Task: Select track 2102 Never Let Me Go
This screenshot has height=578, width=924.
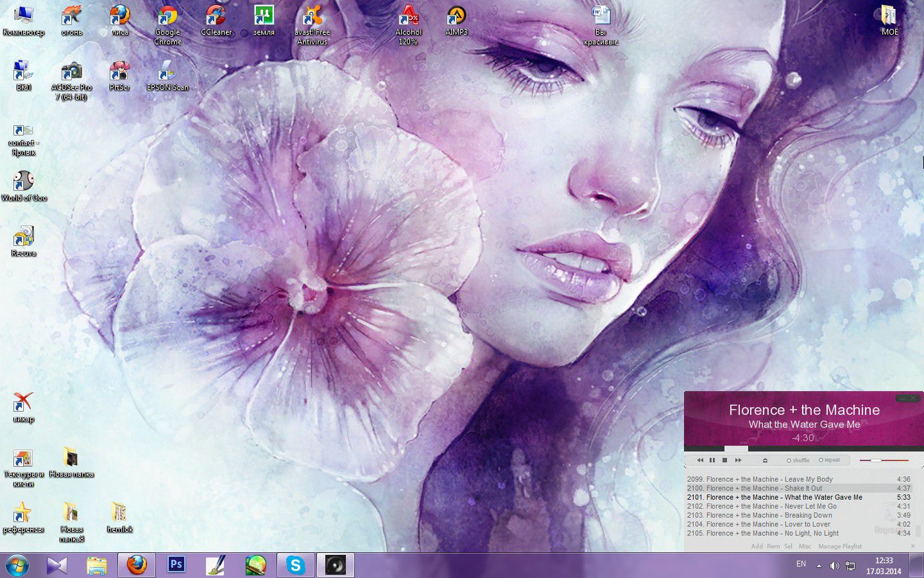Action: 799,506
